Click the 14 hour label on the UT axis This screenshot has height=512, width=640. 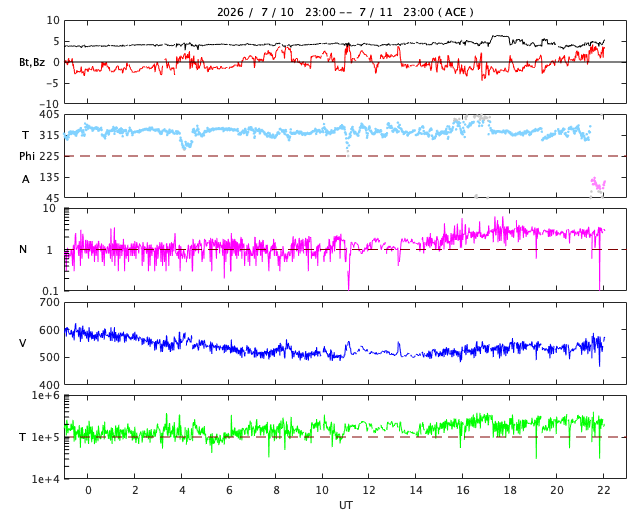(416, 490)
